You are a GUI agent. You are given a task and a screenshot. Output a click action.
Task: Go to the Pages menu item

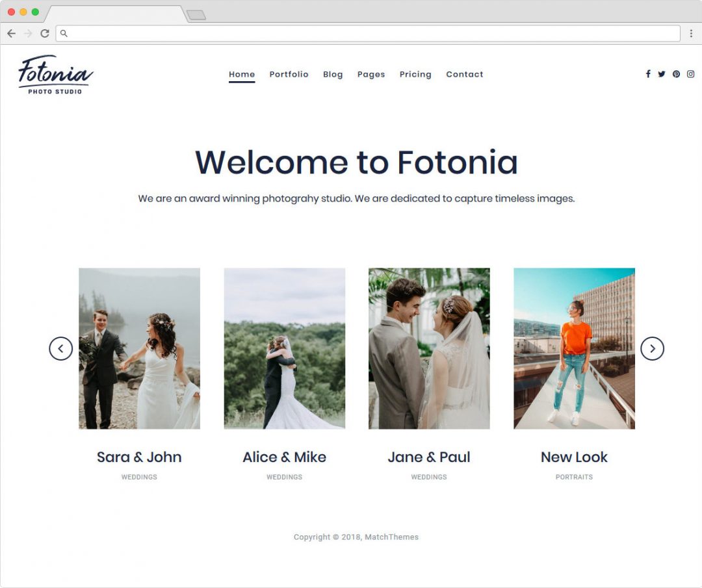[x=371, y=74]
